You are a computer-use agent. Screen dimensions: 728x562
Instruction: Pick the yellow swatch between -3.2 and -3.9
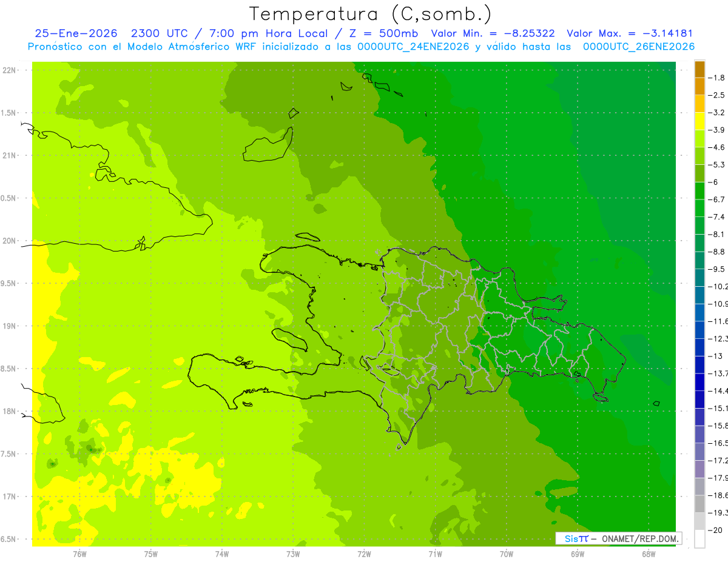click(x=699, y=121)
